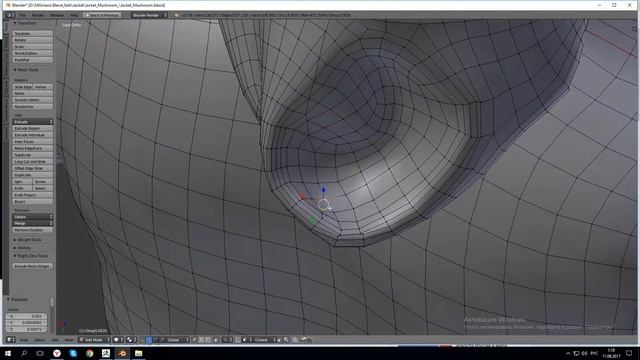Open the Select menu in 3D view header
The image size is (640, 360).
coord(40,340)
